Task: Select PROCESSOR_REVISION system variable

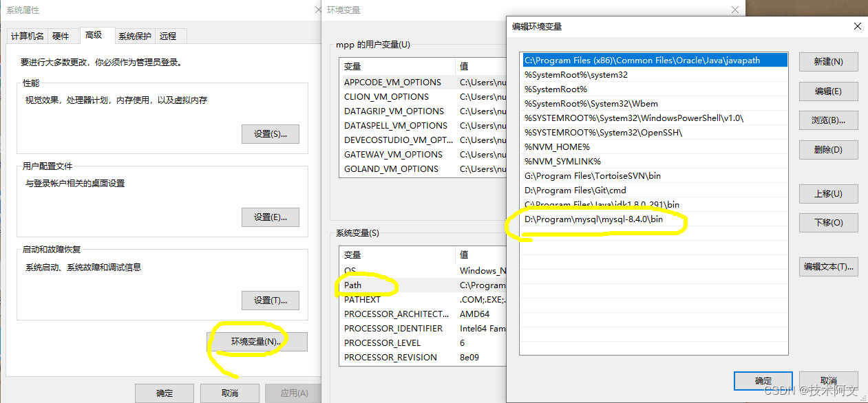Action: coord(423,358)
